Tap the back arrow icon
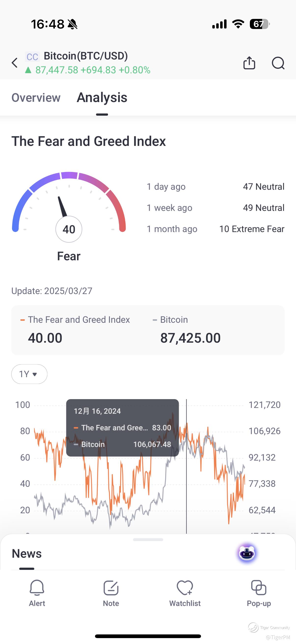This screenshot has height=644, width=296. [x=15, y=63]
